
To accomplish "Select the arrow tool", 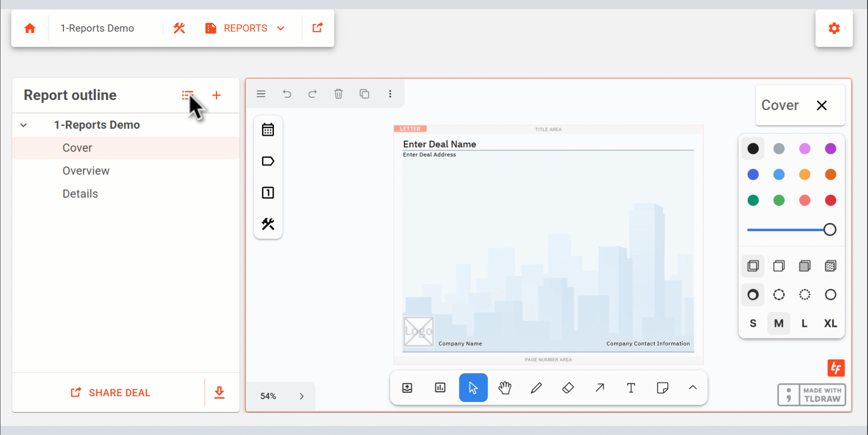I will click(x=600, y=388).
